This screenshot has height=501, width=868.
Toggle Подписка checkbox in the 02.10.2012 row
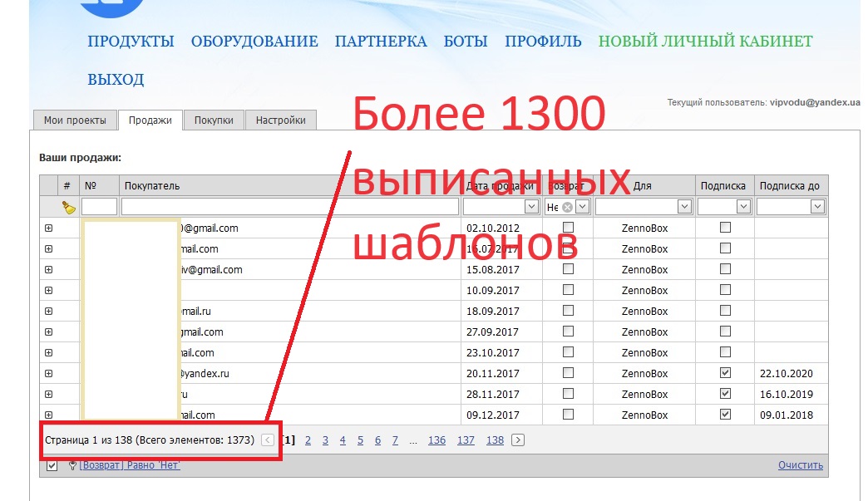click(x=725, y=228)
